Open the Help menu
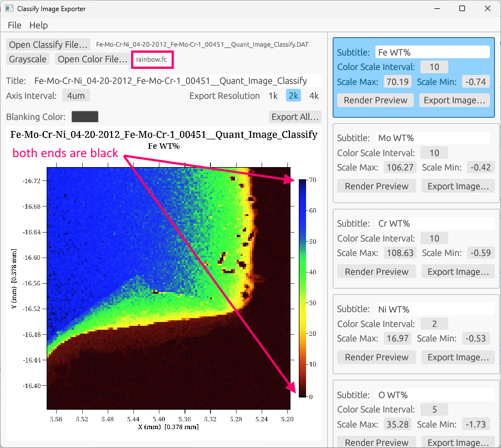501x448 pixels. (x=38, y=25)
